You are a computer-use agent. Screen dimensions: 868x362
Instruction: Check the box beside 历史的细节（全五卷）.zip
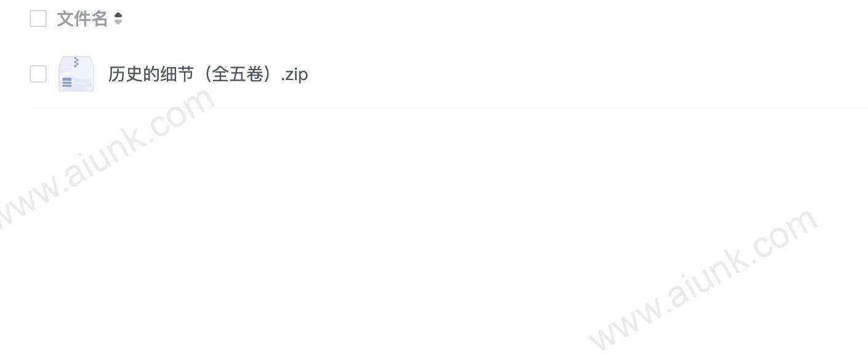tap(38, 74)
